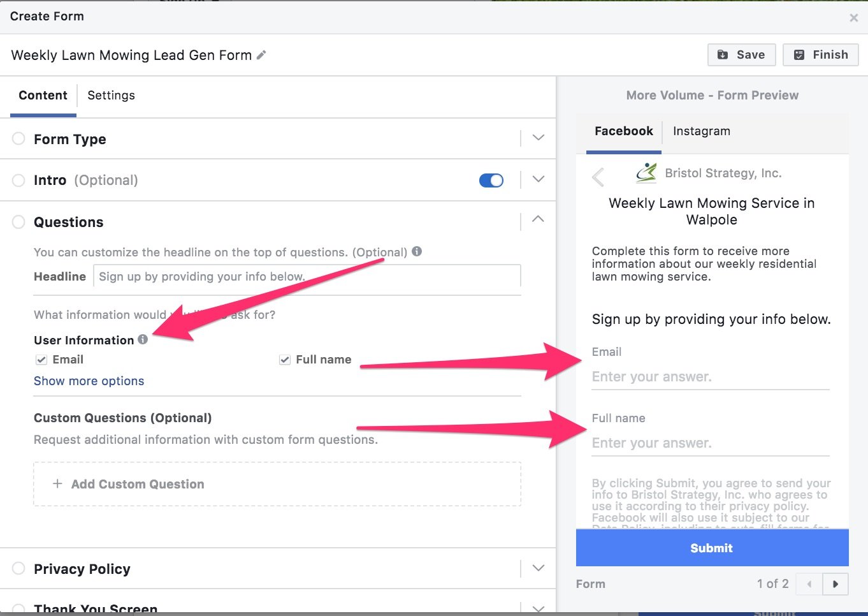
Task: Click the info icon beside User Information
Action: pyautogui.click(x=143, y=340)
